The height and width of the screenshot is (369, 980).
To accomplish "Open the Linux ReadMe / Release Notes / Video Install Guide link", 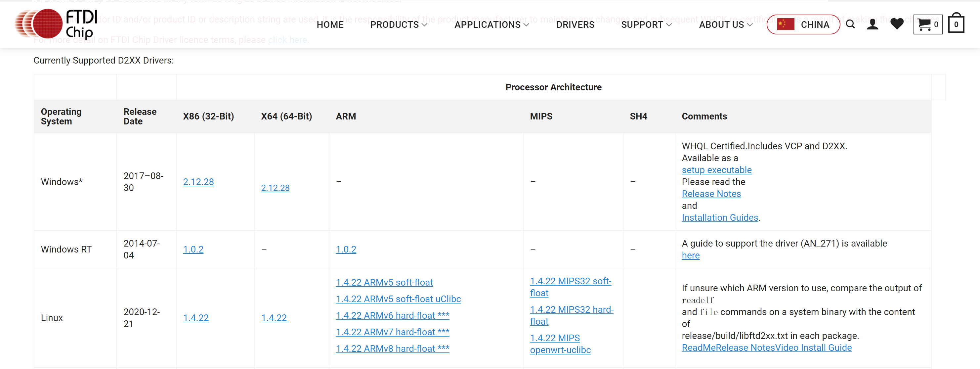I will pyautogui.click(x=766, y=348).
